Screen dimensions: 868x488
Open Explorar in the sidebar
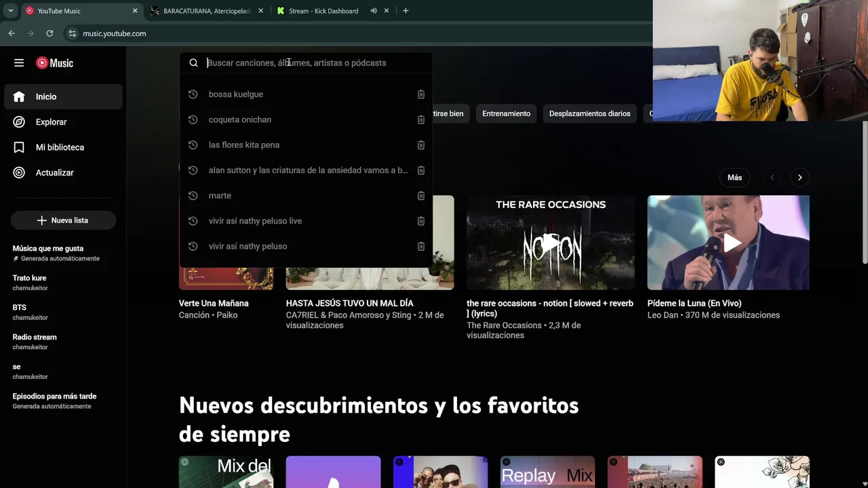click(x=63, y=122)
